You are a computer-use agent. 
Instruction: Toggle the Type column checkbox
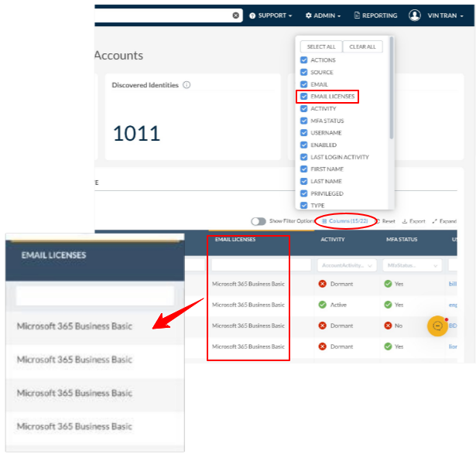click(304, 206)
